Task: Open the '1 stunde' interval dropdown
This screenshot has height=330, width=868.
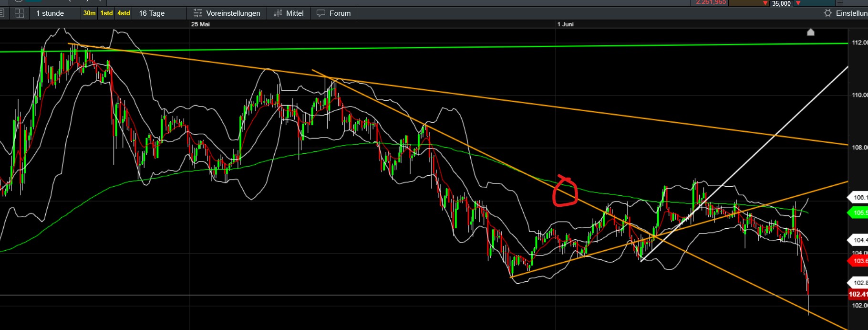Action: pyautogui.click(x=50, y=13)
